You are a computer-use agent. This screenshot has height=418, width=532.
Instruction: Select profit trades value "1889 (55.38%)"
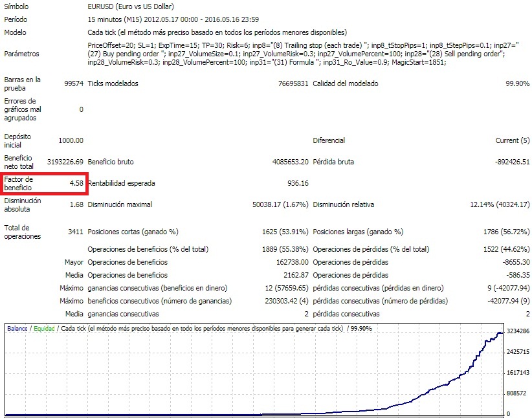click(285, 249)
